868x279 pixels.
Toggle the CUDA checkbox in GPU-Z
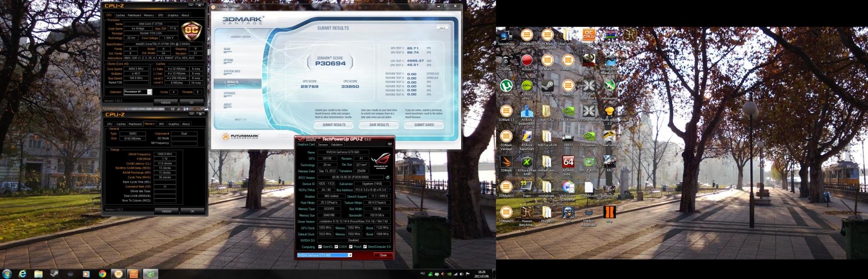pos(336,246)
